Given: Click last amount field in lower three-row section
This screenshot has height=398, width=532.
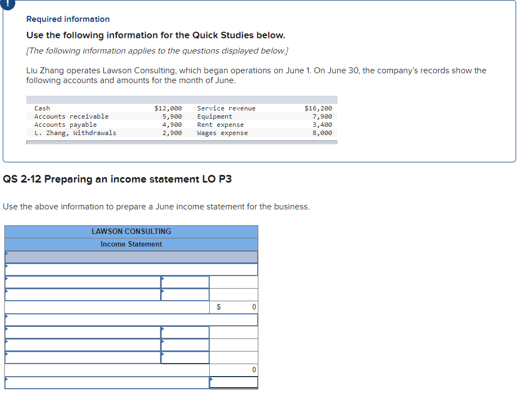Looking at the screenshot, I should (185, 358).
